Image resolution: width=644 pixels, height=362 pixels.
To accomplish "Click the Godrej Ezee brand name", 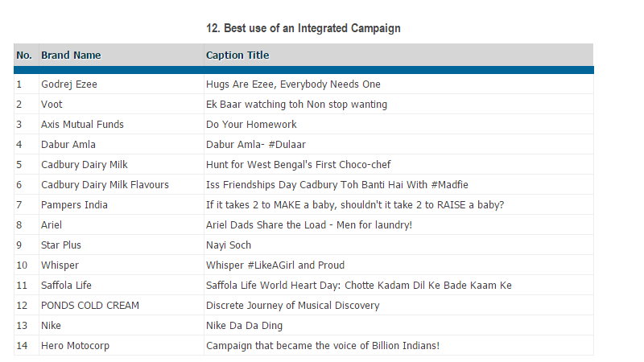I will point(69,84).
